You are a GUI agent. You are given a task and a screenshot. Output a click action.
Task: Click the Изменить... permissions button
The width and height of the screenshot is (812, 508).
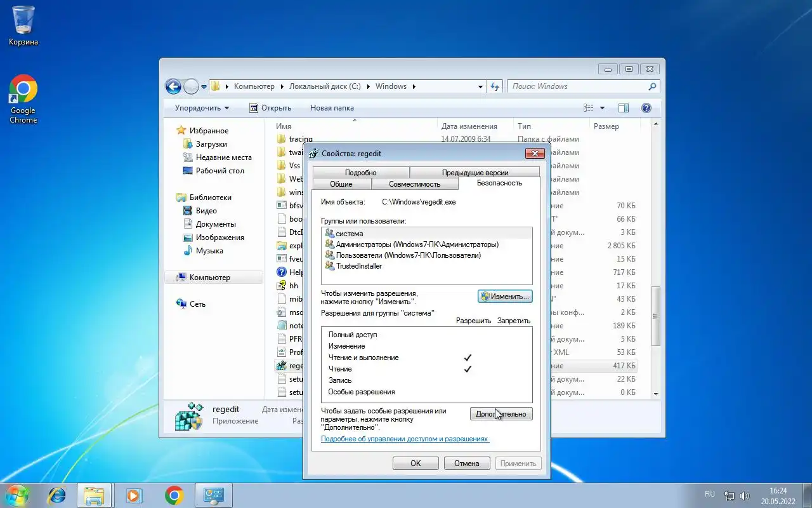(x=505, y=297)
